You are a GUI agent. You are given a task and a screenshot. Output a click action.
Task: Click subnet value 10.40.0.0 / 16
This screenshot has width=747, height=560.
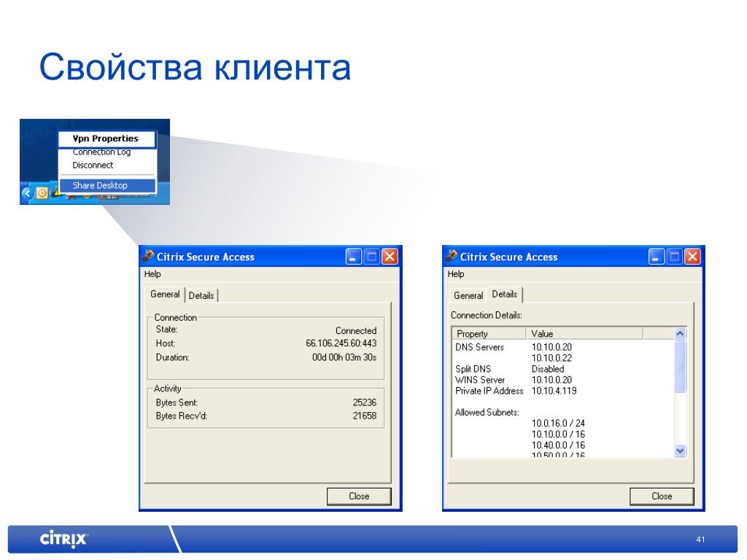(558, 446)
